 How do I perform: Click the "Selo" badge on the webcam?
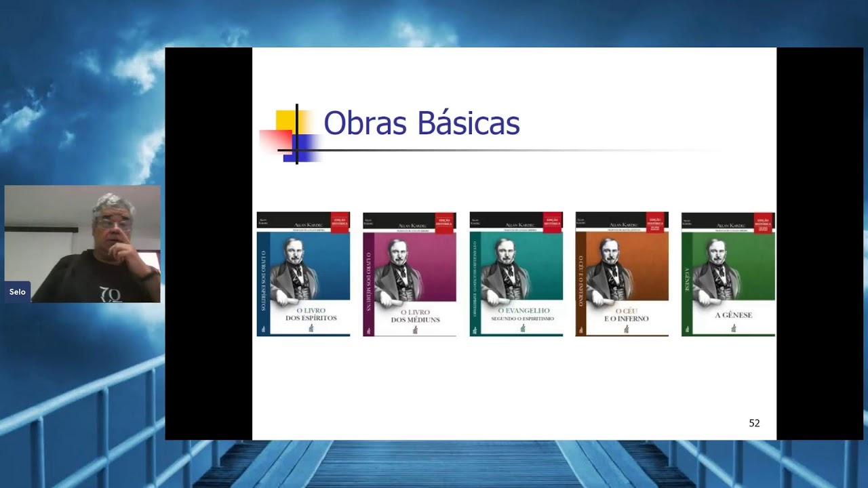(x=18, y=292)
